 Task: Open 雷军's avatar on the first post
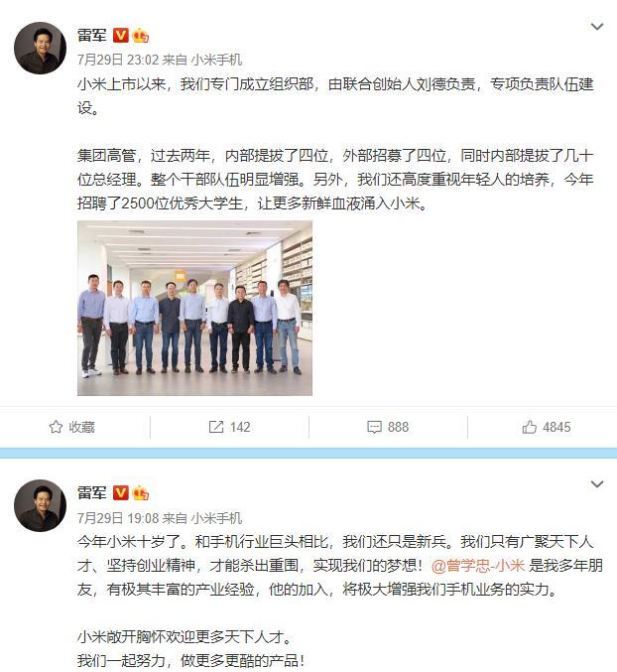[x=41, y=48]
